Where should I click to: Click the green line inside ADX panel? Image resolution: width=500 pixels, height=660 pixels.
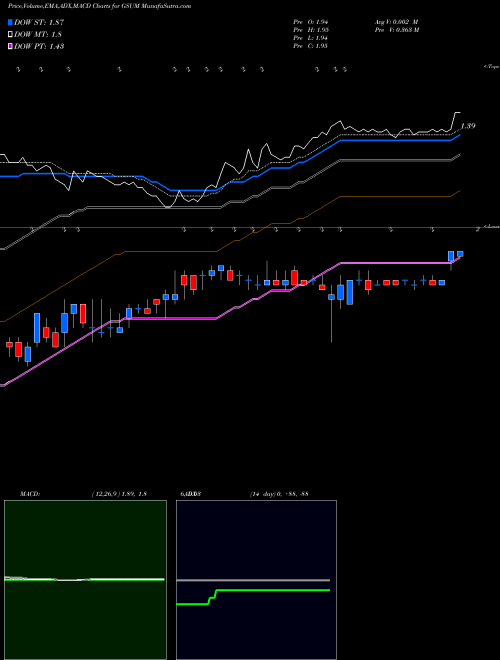(253, 596)
